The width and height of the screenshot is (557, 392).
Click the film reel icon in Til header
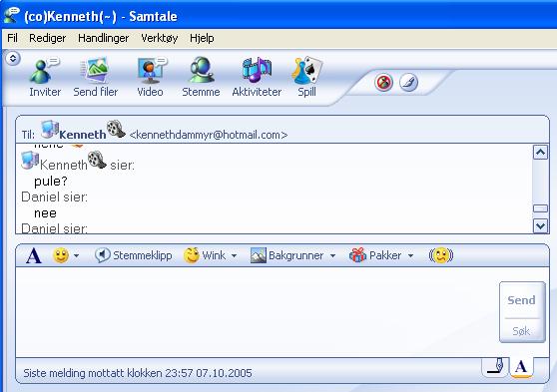pos(116,129)
